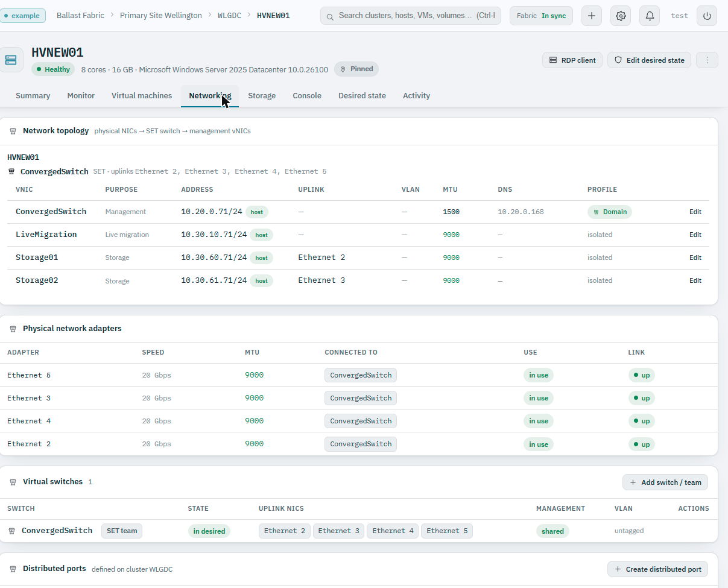Click Ethernet 2 uplink NIC chip
Viewport: 728px width, 588px height.
click(x=285, y=531)
